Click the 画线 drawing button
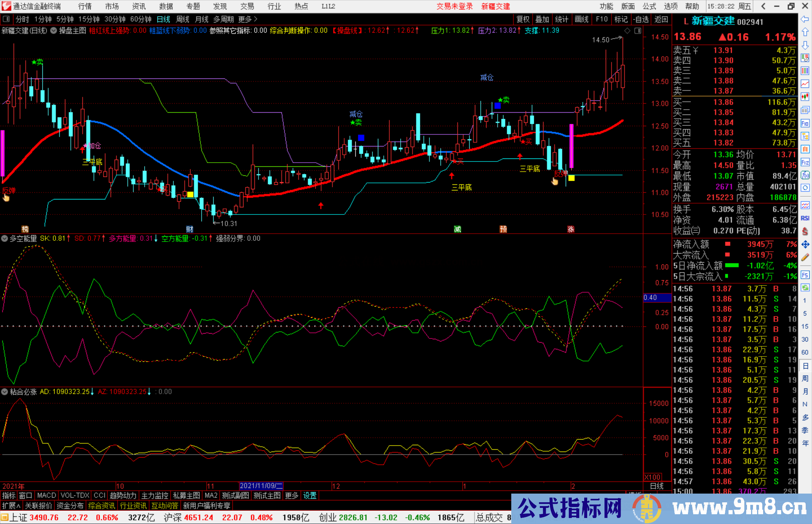 (582, 19)
